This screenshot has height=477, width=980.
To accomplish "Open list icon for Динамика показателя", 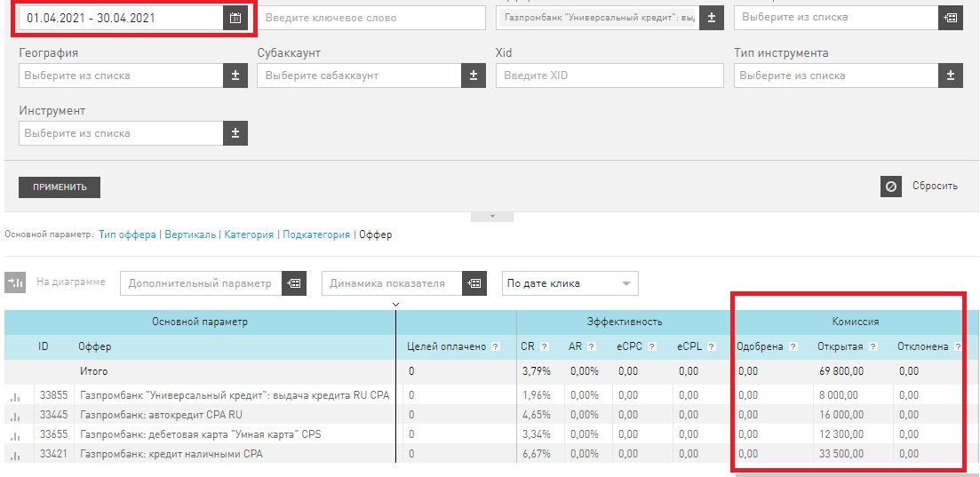I will pos(474,283).
